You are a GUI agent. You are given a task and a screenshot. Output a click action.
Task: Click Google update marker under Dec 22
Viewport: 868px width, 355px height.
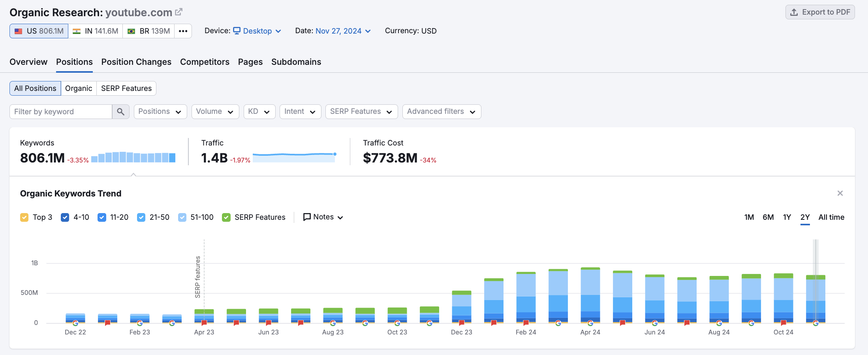75,323
